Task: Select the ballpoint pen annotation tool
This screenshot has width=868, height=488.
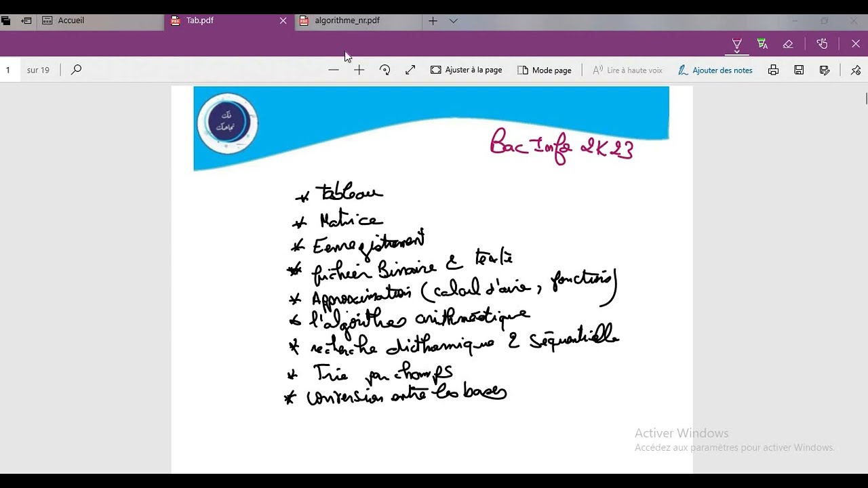Action: (736, 44)
